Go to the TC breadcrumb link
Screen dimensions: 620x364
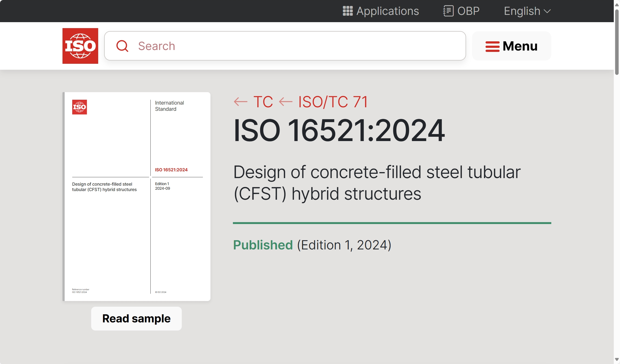[x=263, y=102]
